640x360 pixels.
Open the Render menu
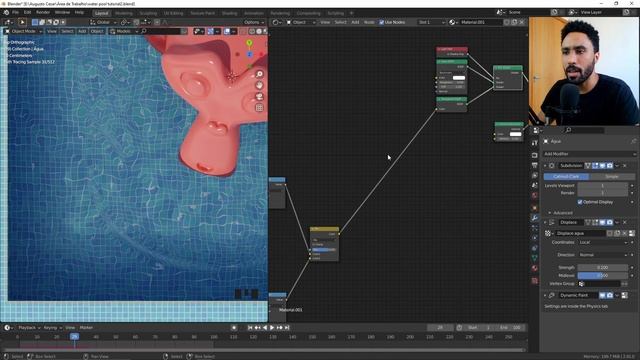pyautogui.click(x=43, y=13)
